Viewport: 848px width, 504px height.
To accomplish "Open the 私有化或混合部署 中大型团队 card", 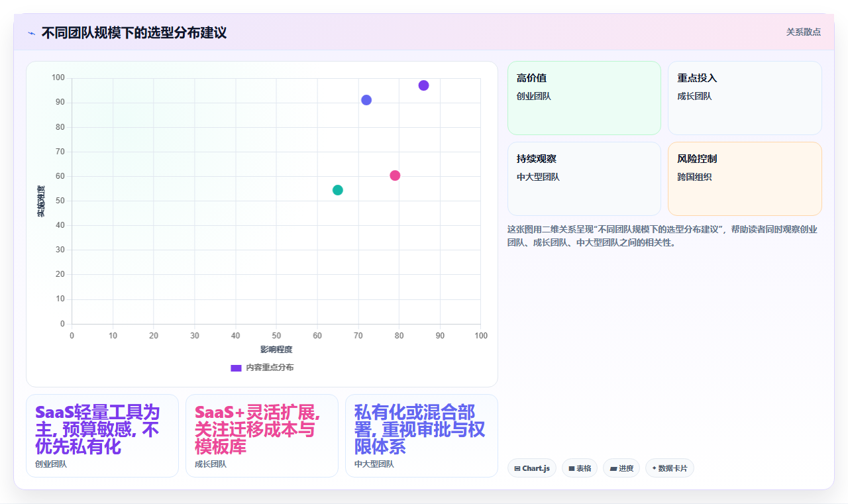I will click(421, 436).
